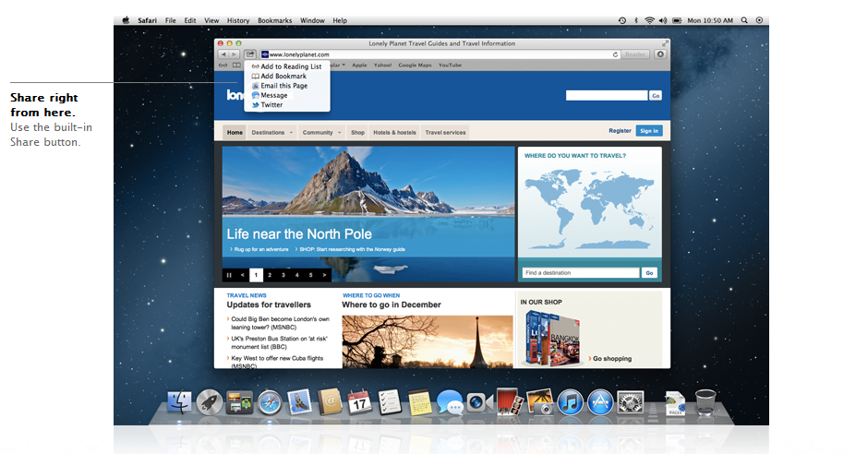Click the Safari address bar

(x=440, y=54)
